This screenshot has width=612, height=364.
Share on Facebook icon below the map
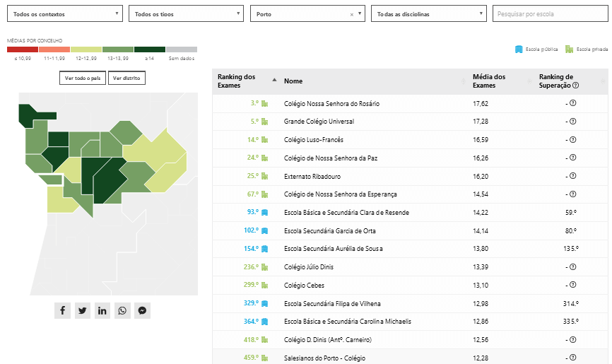point(62,310)
